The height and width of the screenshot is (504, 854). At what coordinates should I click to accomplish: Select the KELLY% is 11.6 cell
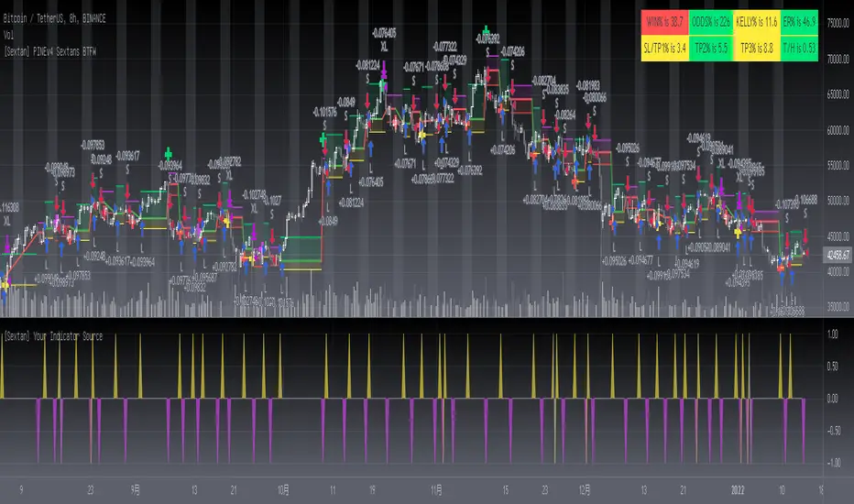click(x=757, y=22)
